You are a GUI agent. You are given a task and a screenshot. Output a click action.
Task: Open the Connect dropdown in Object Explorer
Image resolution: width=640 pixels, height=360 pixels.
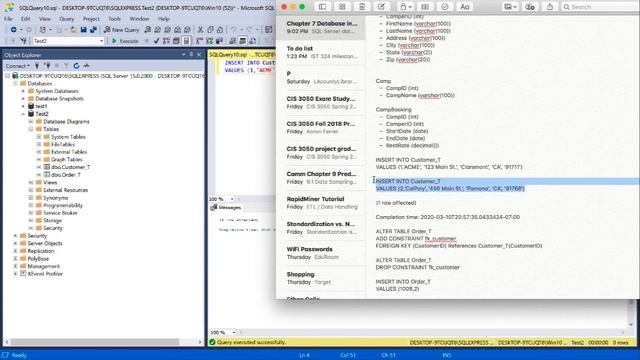tap(17, 66)
